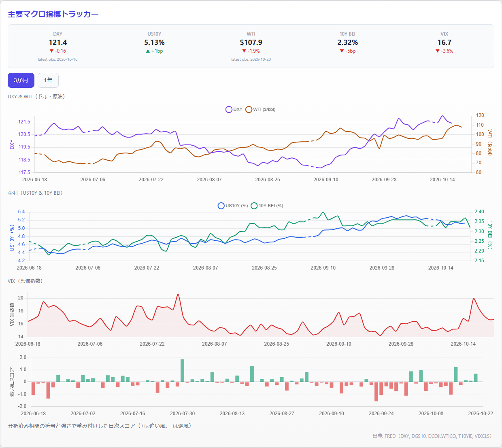Screen dimensions: 502x448
Task: Click the red down arrow beside -1.9%
Action: [244, 51]
